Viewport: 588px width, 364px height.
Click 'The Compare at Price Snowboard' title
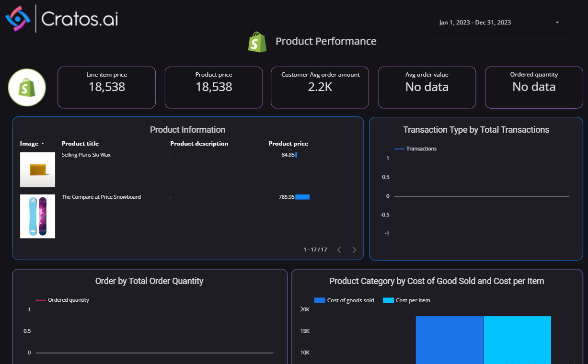[x=101, y=197]
